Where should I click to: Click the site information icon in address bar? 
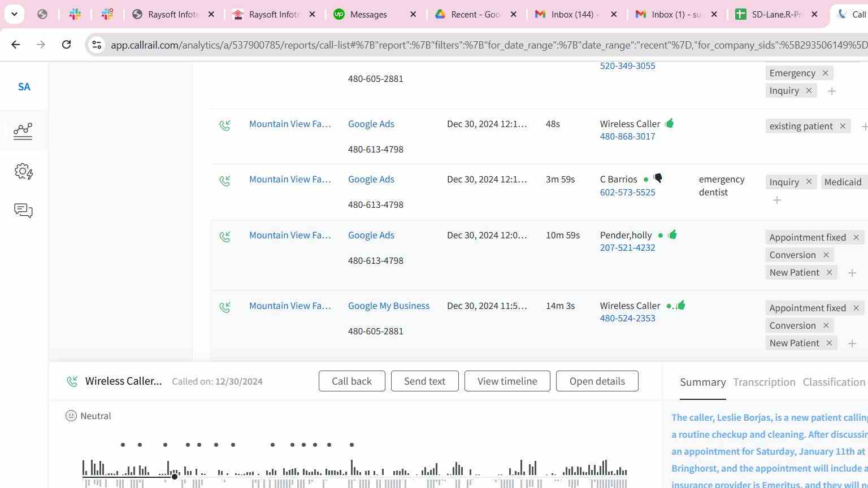97,45
